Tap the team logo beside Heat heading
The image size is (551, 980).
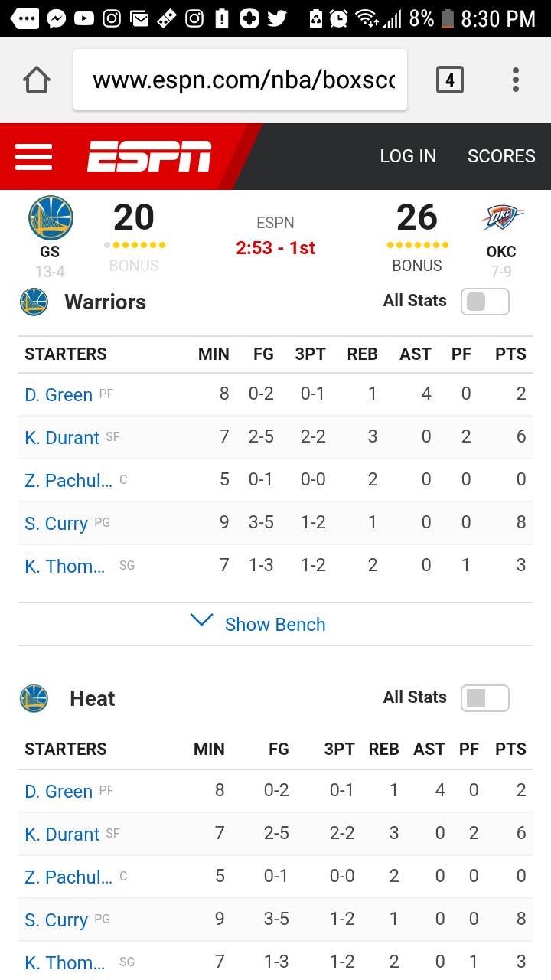click(x=34, y=698)
